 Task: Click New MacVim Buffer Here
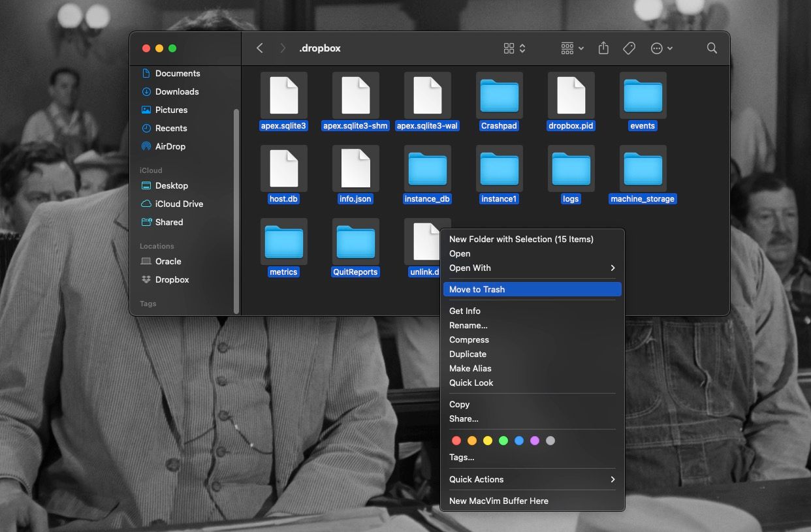[499, 501]
